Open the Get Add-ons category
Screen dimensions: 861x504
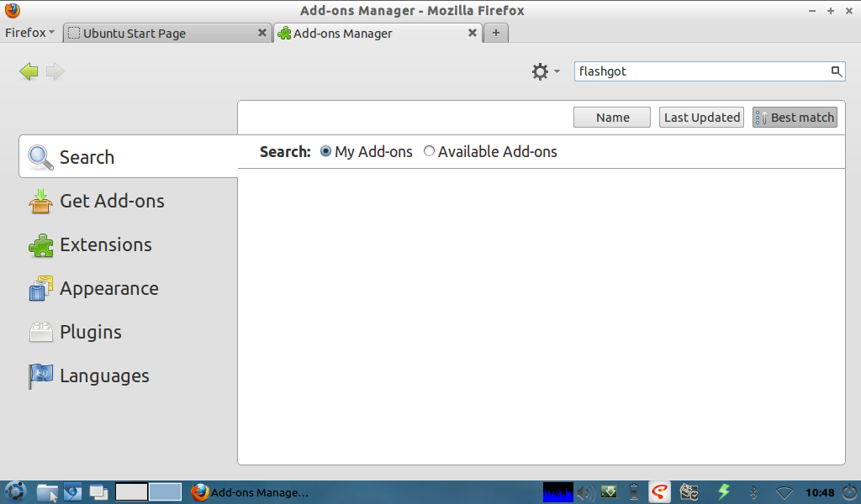click(x=129, y=201)
